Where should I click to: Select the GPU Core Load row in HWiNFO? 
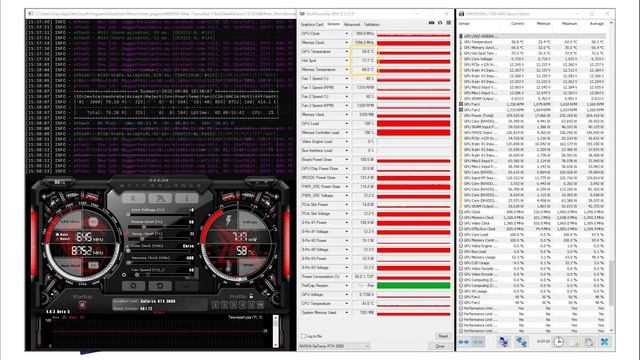tap(533, 235)
